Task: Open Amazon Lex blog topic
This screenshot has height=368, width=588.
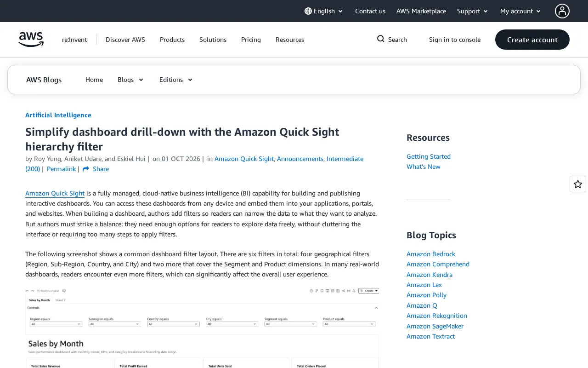Action: coord(424,285)
